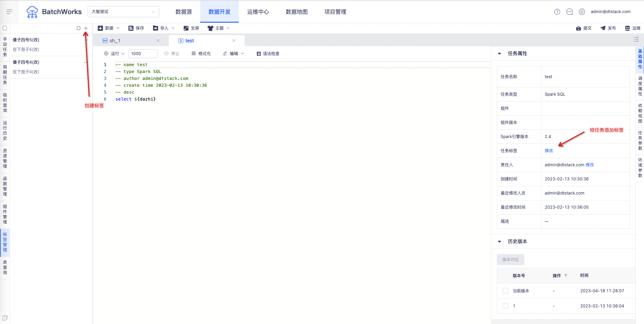Screen dimensions: 644x324
Task: Click the 保存 save button
Action: click(x=136, y=28)
